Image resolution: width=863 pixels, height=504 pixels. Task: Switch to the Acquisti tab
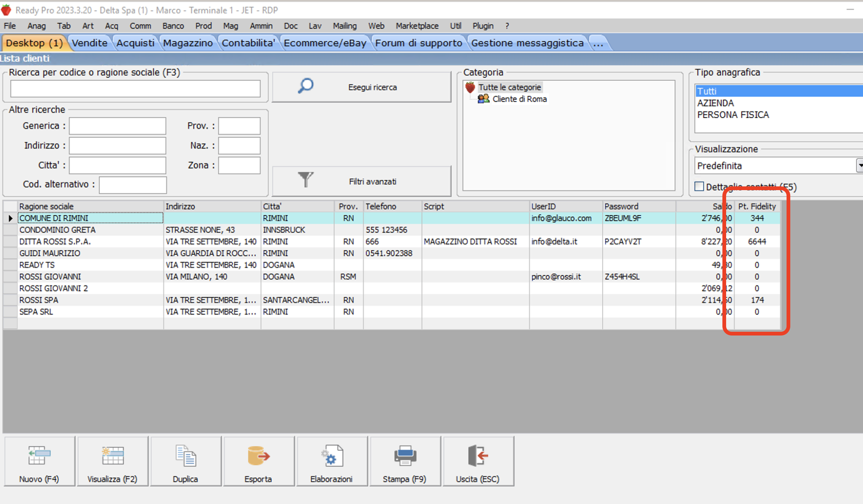click(x=135, y=43)
